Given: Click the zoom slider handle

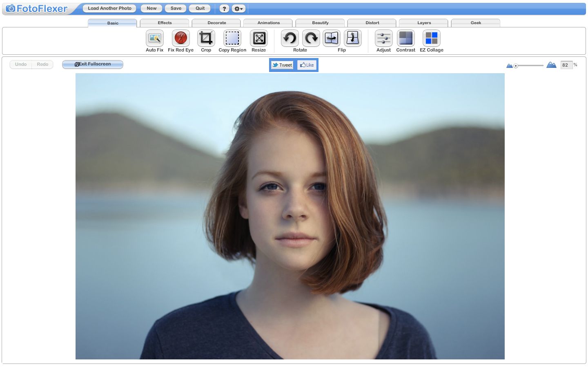Looking at the screenshot, I should click(516, 66).
